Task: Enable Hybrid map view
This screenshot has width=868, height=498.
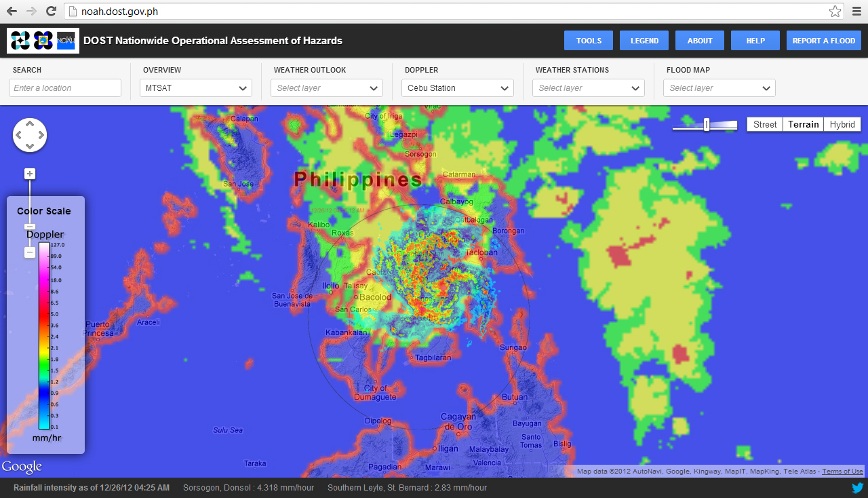Action: [x=842, y=124]
